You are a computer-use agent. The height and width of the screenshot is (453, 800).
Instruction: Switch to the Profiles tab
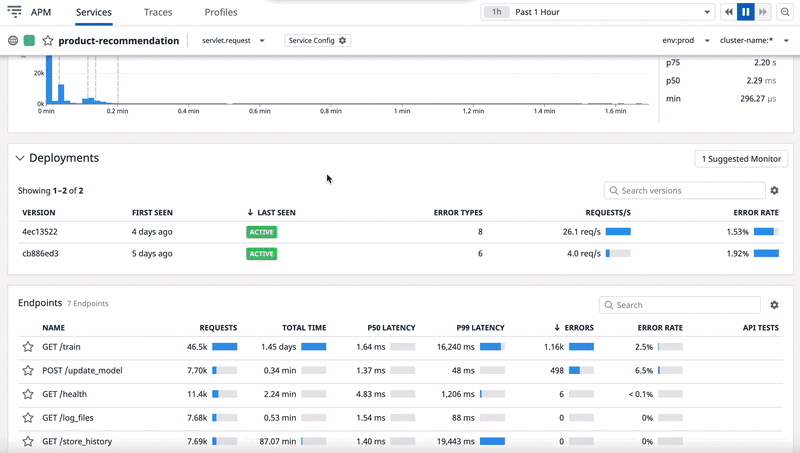click(x=221, y=13)
